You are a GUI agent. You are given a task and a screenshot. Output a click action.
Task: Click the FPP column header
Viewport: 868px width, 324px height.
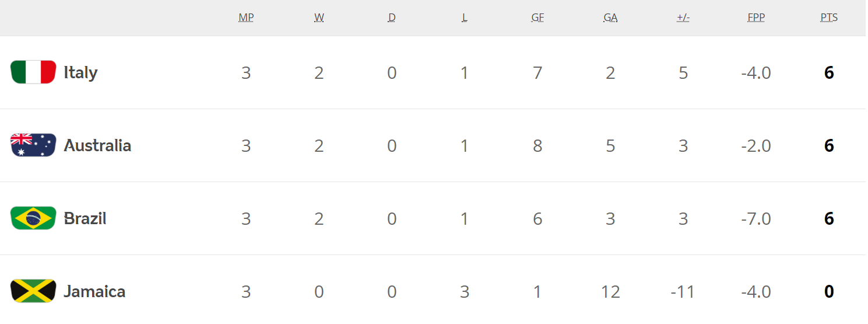[756, 18]
